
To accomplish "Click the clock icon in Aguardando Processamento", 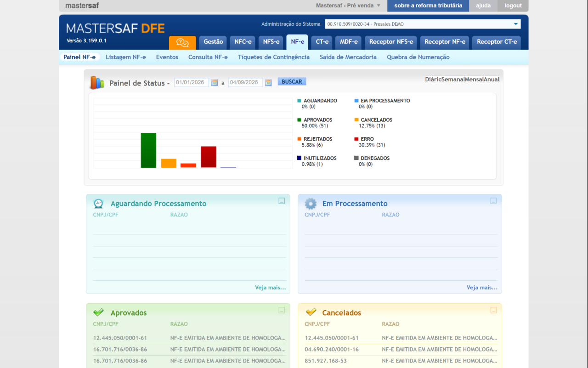I will point(99,204).
